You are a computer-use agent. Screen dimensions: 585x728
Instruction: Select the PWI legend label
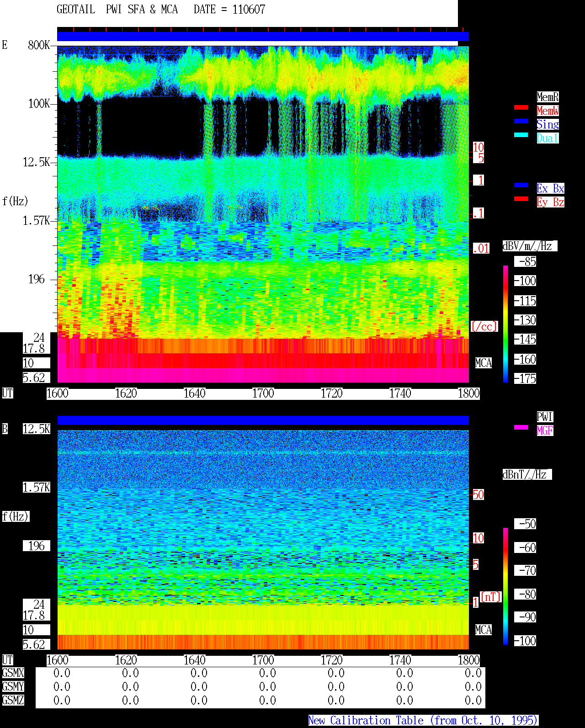(x=545, y=417)
